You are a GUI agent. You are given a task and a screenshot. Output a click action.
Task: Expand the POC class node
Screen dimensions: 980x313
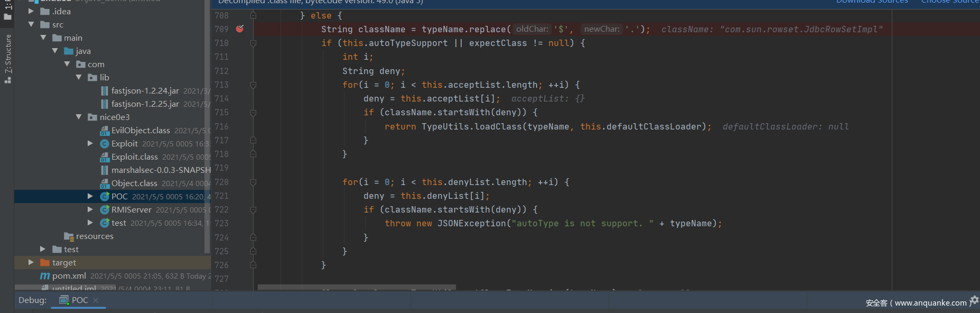coord(90,197)
